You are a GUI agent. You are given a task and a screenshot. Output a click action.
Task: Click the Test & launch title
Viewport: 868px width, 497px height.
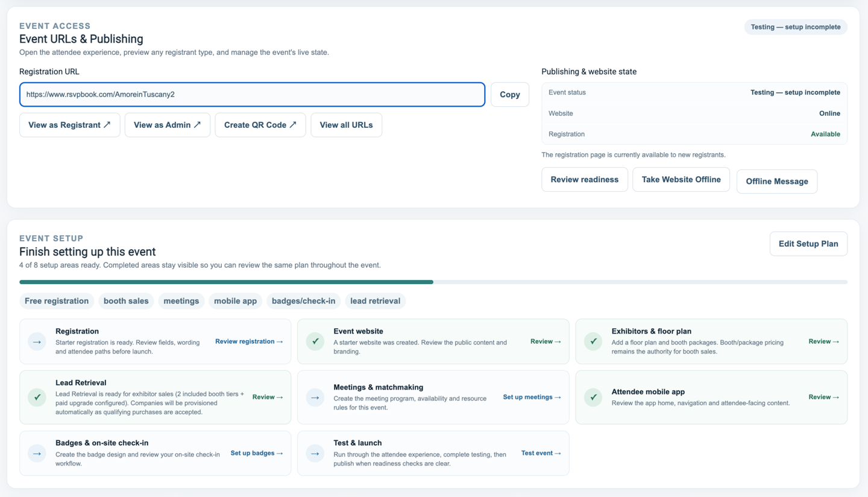pos(357,443)
